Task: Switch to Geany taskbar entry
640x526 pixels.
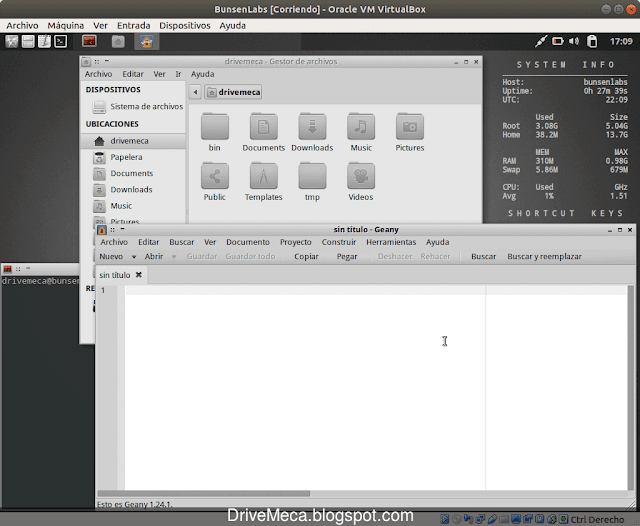Action: (x=147, y=42)
